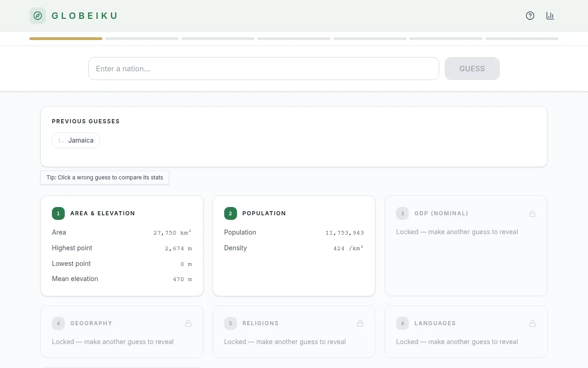Click the Density label
588x368 pixels.
tap(235, 248)
